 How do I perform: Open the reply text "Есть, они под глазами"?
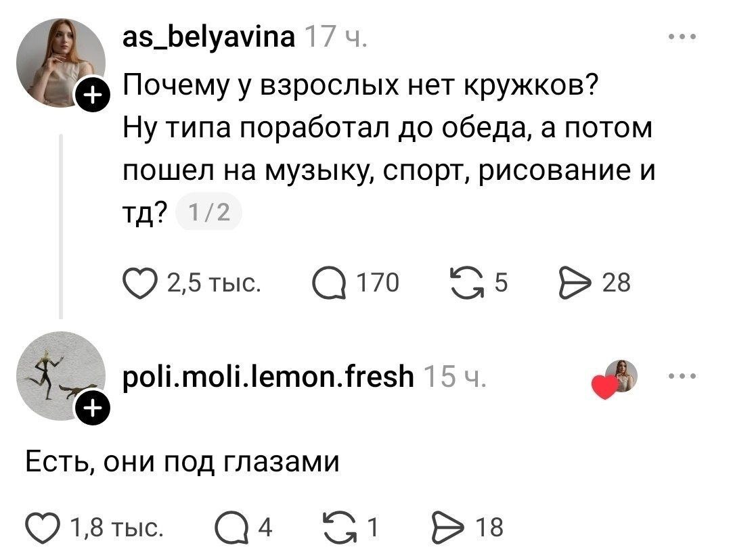[x=182, y=462]
